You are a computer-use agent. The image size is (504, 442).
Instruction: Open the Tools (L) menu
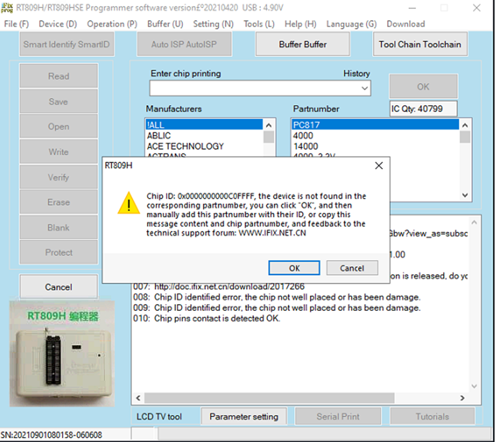pos(259,24)
